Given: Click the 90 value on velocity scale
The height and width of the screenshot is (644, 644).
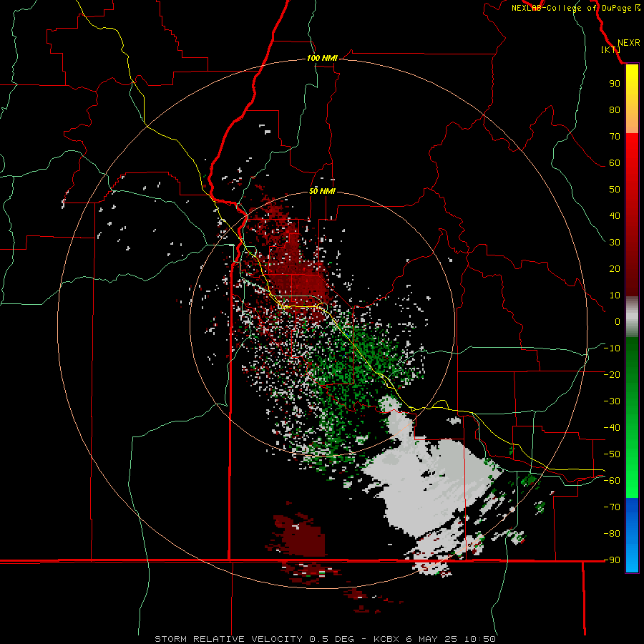Looking at the screenshot, I should click(x=615, y=84).
